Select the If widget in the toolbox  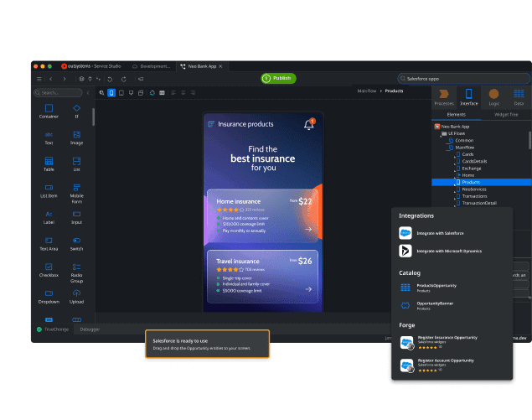tap(77, 111)
